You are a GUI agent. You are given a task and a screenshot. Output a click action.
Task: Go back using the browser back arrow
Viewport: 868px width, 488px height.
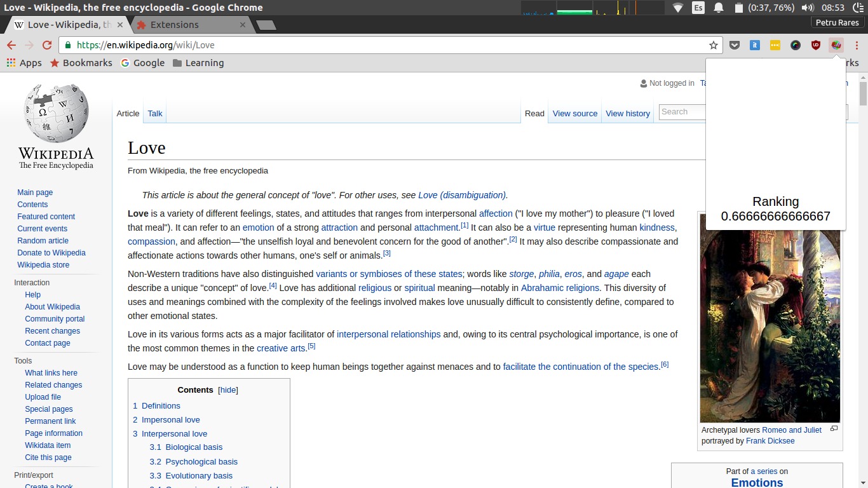(11, 45)
